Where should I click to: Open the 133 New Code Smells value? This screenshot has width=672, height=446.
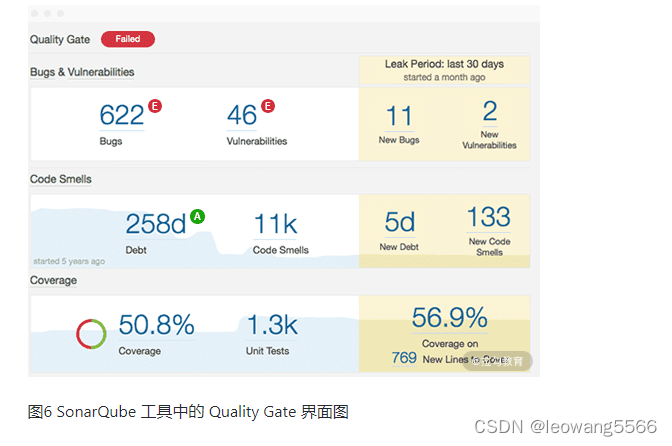[x=489, y=217]
